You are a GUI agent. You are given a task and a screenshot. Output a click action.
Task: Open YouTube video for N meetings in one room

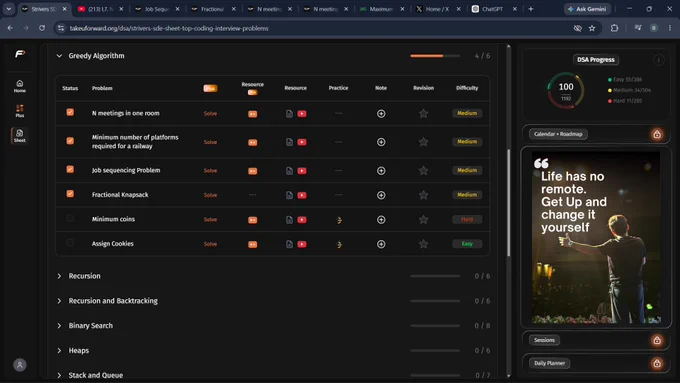(x=302, y=114)
